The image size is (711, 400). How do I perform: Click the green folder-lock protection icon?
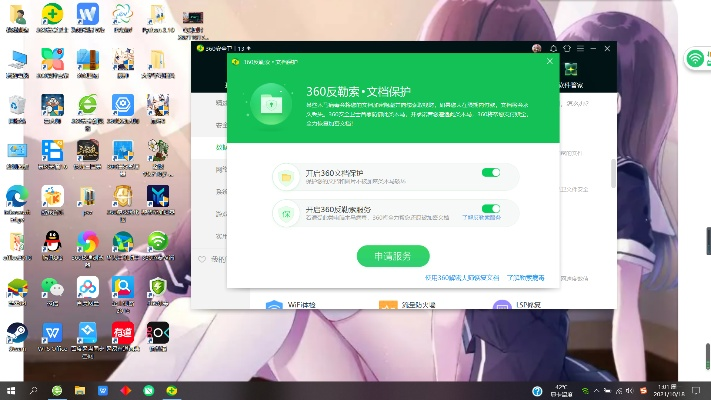pyautogui.click(x=271, y=102)
